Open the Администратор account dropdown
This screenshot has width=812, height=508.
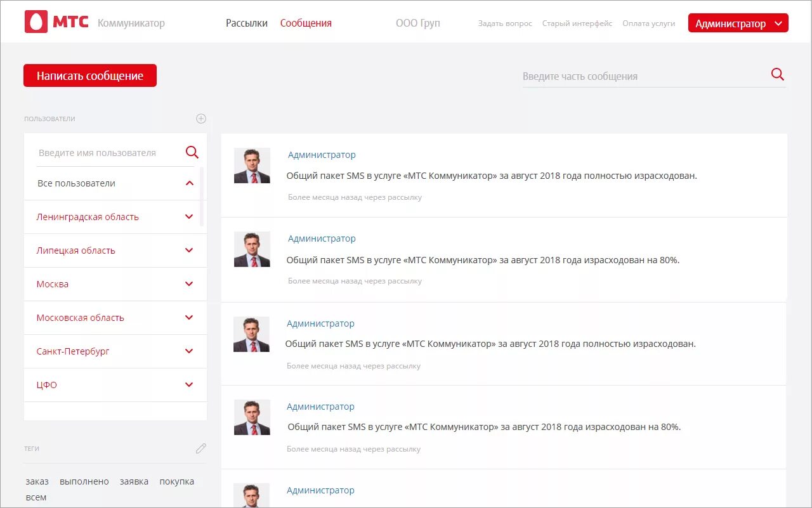click(x=738, y=23)
